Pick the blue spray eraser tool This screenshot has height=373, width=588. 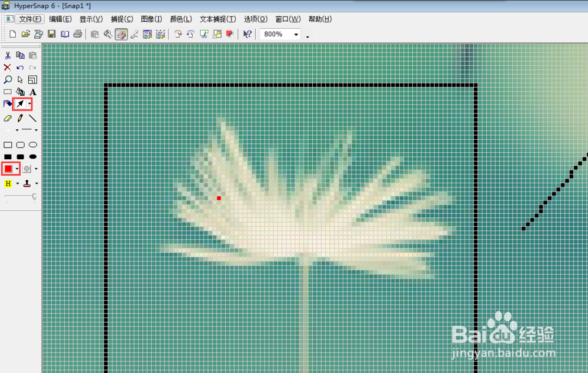coord(8,104)
